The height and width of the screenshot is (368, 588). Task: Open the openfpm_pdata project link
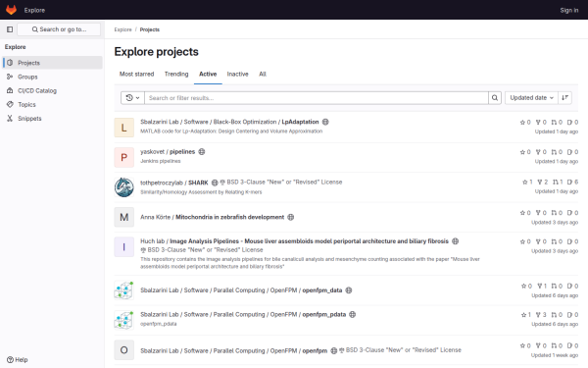pos(243,314)
